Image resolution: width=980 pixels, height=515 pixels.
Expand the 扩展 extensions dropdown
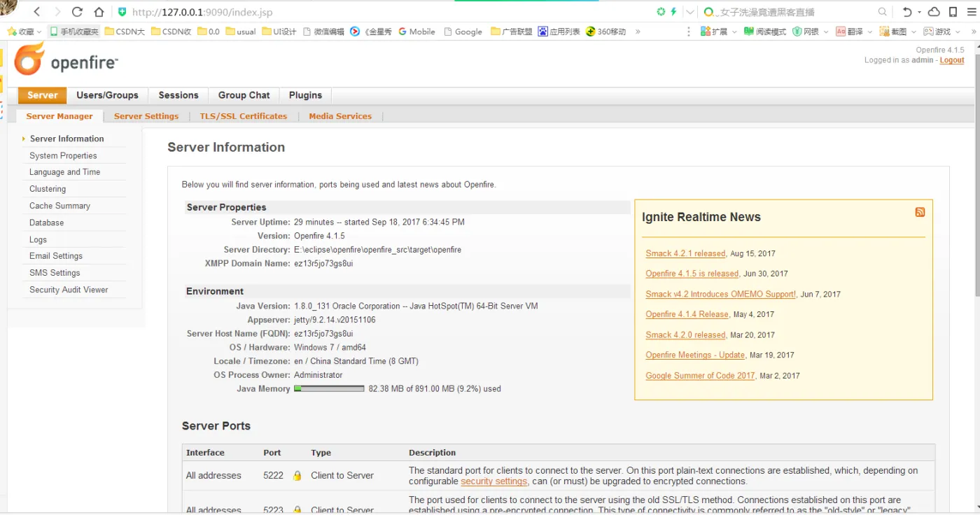pos(734,32)
